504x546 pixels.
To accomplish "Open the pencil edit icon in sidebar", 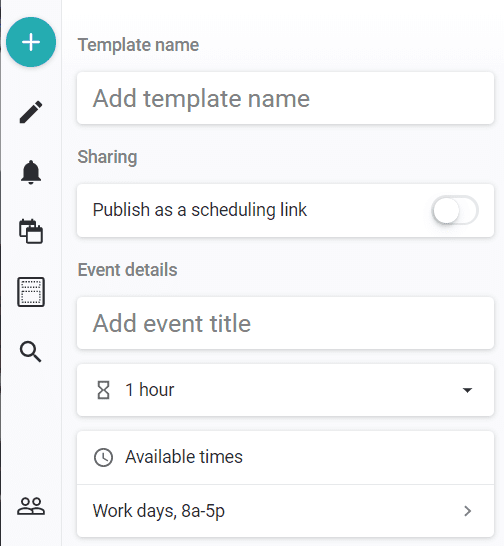I will (31, 112).
